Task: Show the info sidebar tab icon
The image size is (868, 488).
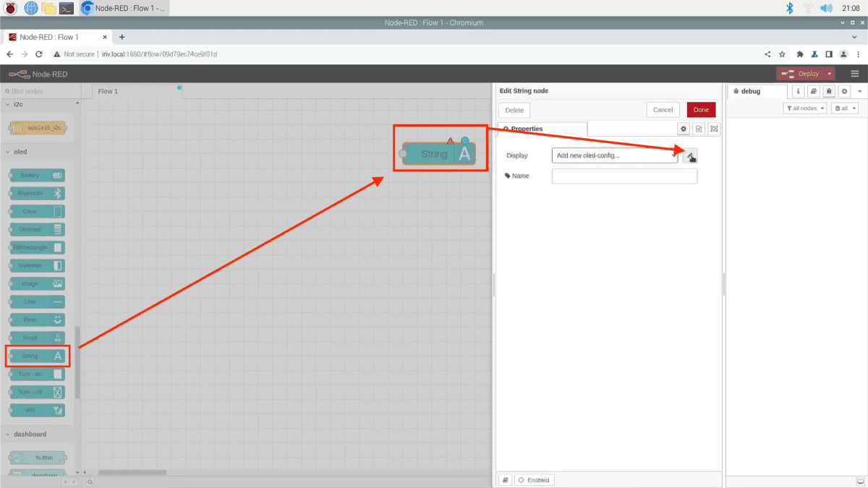Action: tap(799, 91)
